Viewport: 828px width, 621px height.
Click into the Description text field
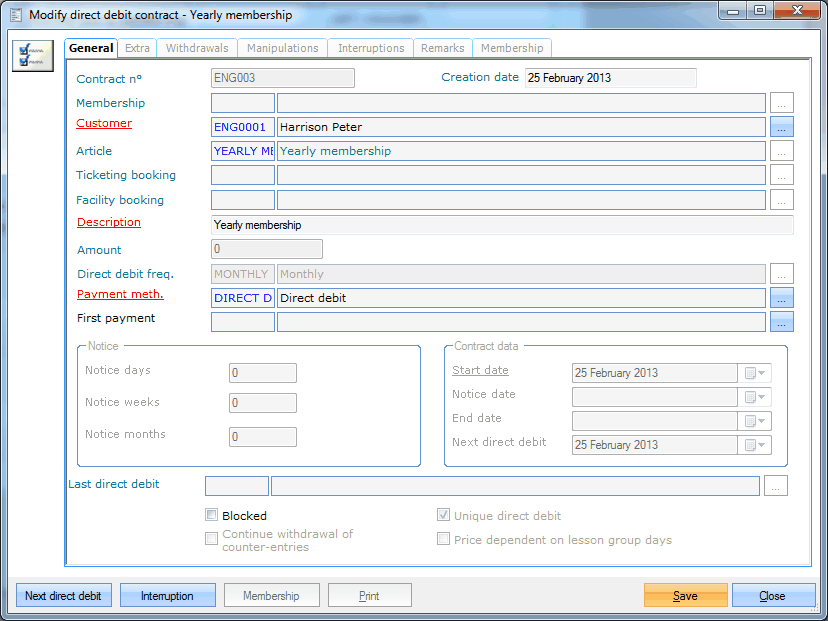(502, 225)
